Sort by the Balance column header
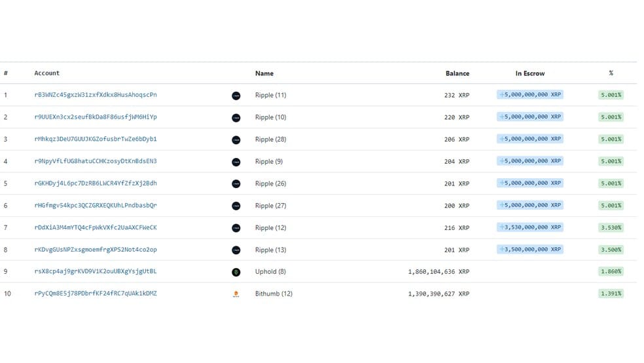This screenshot has width=644, height=363. (457, 73)
